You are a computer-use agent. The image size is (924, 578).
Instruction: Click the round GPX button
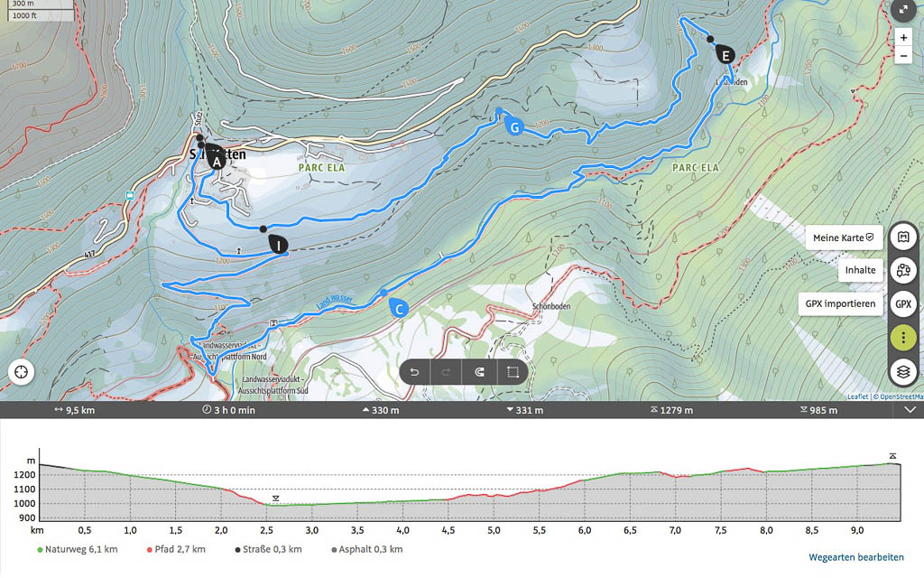click(x=903, y=304)
